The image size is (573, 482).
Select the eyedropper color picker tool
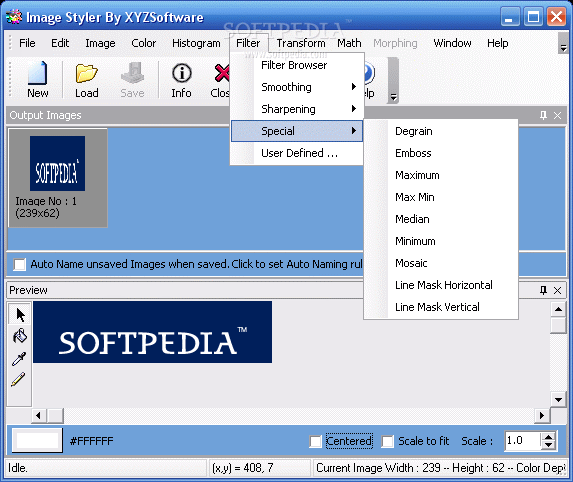(19, 358)
